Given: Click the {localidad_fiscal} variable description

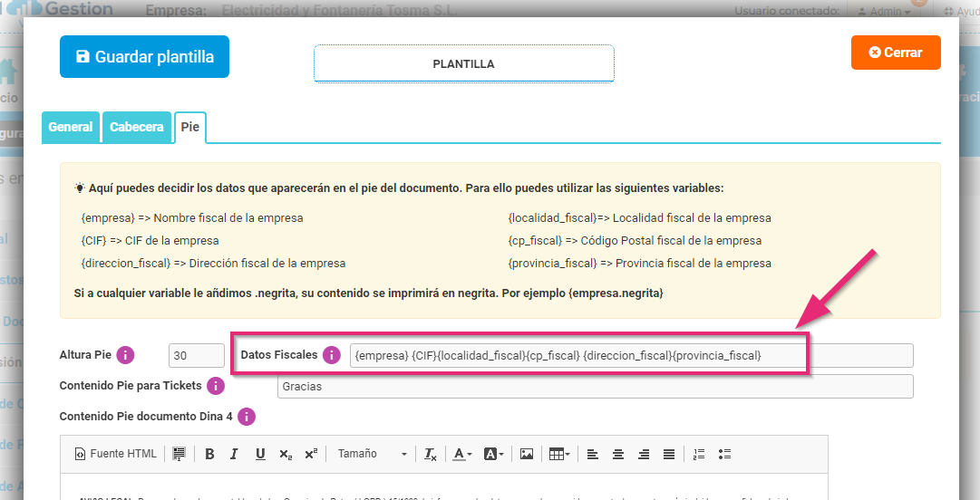Looking at the screenshot, I should coord(639,218).
